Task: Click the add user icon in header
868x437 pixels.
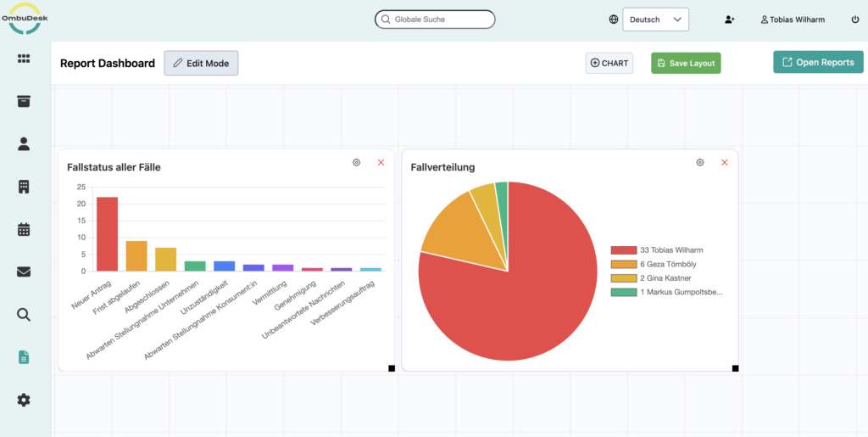Action: pos(730,20)
